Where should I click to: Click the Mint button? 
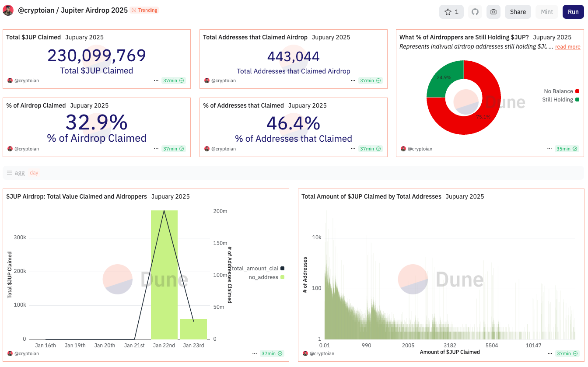click(547, 12)
